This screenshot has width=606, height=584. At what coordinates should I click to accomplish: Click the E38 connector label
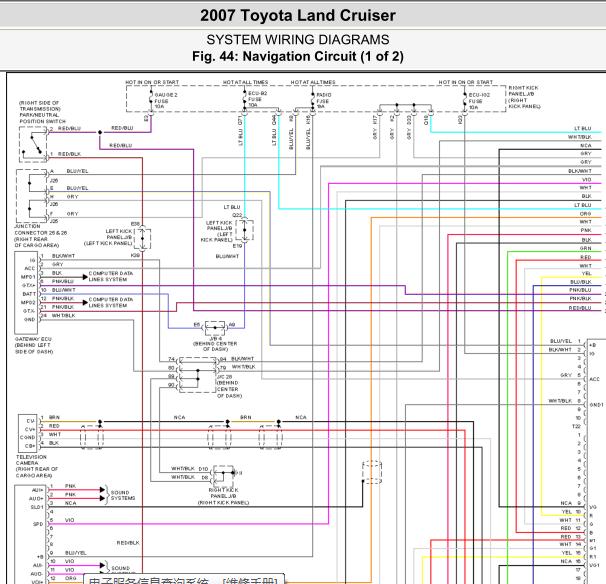pos(135,224)
